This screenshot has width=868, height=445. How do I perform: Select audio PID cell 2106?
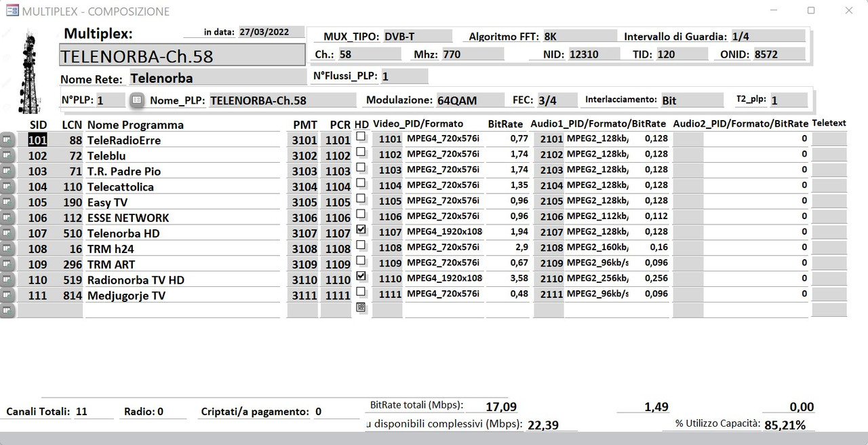(x=549, y=216)
